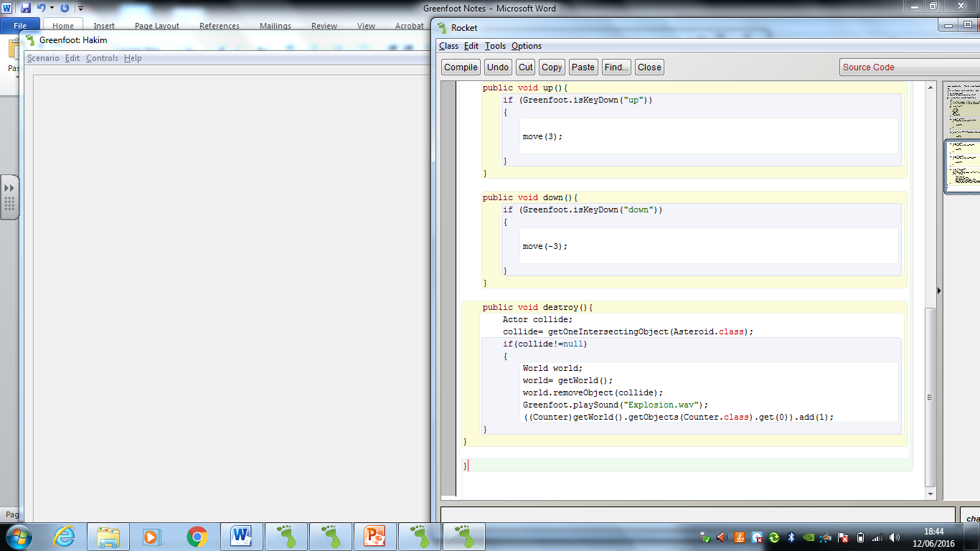
Task: Click the Undo arrow icon in Word's title bar
Action: 41,8
